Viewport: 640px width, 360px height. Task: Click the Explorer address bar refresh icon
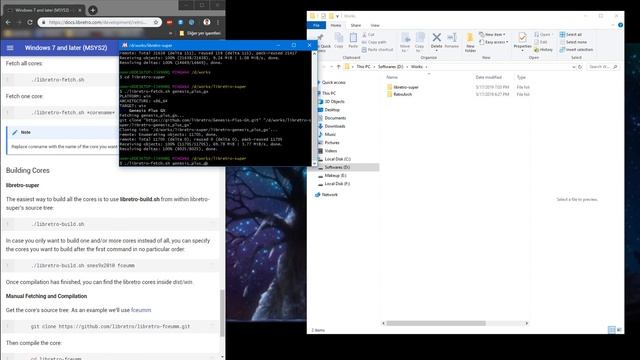pyautogui.click(x=580, y=67)
